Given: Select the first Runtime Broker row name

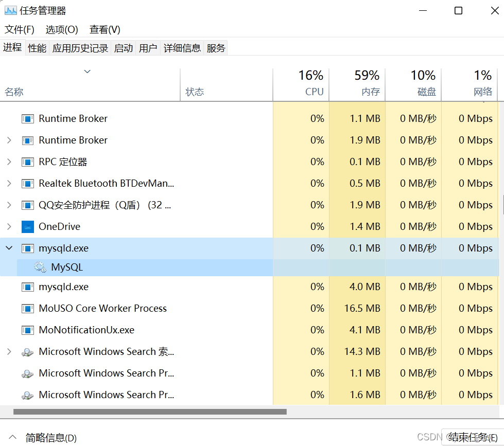Looking at the screenshot, I should click(x=73, y=119).
